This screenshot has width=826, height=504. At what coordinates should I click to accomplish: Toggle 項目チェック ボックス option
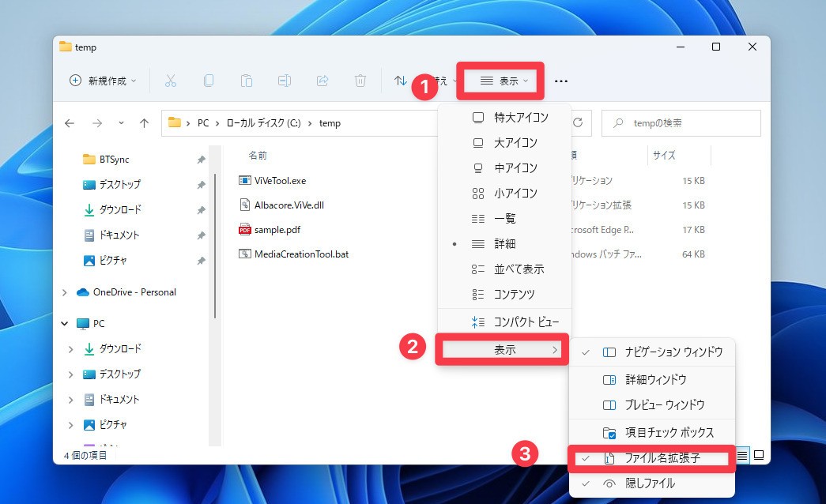651,432
